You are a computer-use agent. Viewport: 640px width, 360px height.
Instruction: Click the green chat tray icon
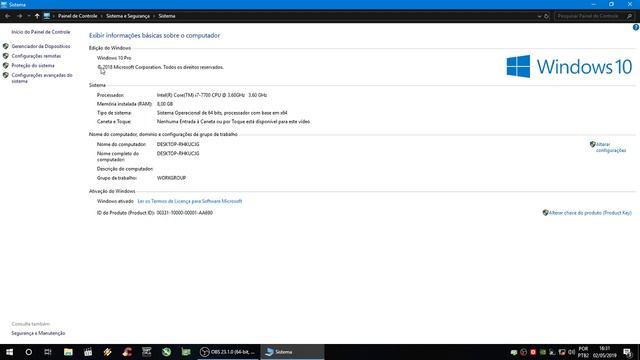[514, 352]
